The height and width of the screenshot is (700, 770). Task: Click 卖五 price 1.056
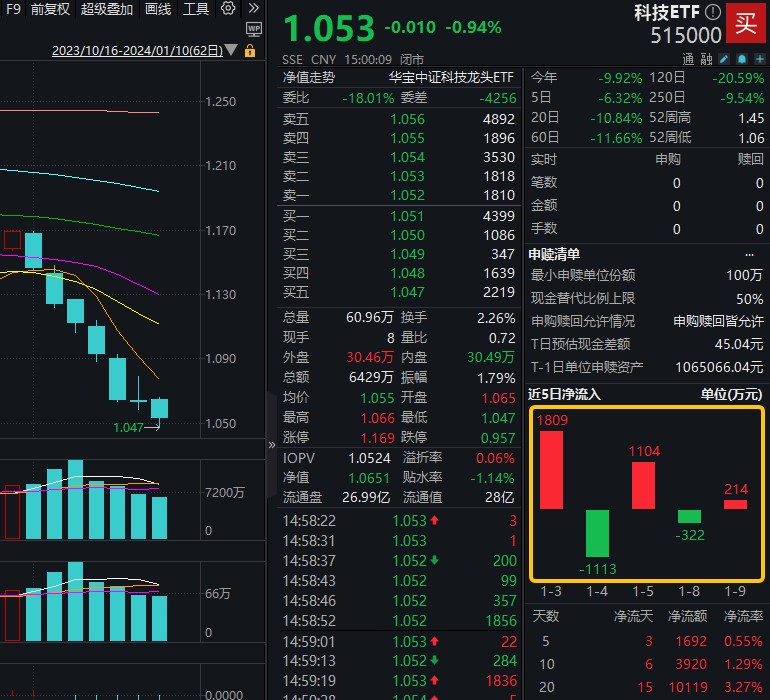pos(408,119)
